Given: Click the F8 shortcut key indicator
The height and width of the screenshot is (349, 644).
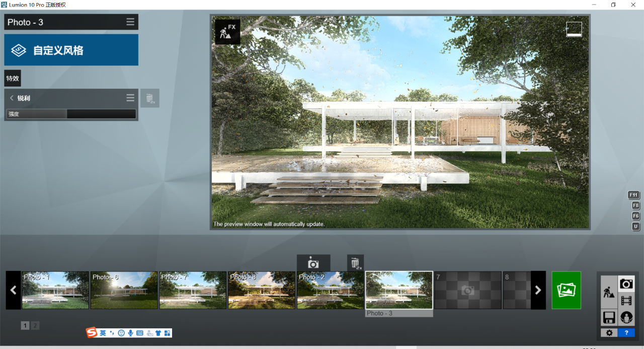Looking at the screenshot, I should tap(636, 205).
